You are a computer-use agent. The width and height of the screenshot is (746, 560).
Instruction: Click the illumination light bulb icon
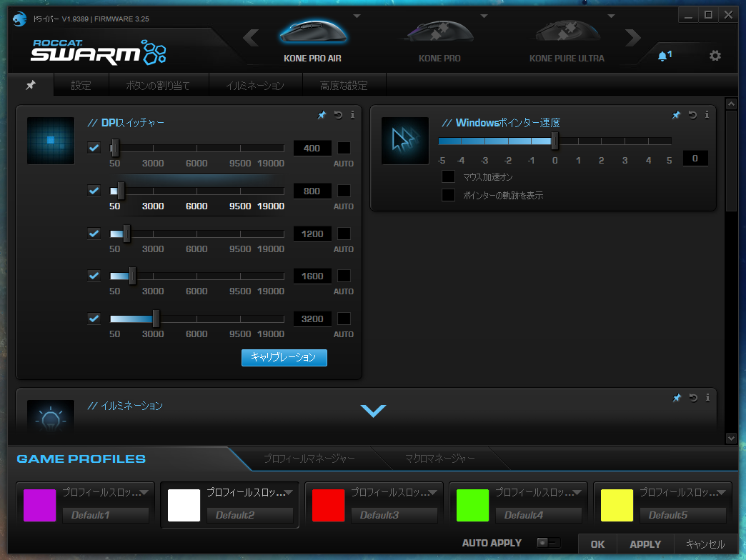[x=51, y=417]
